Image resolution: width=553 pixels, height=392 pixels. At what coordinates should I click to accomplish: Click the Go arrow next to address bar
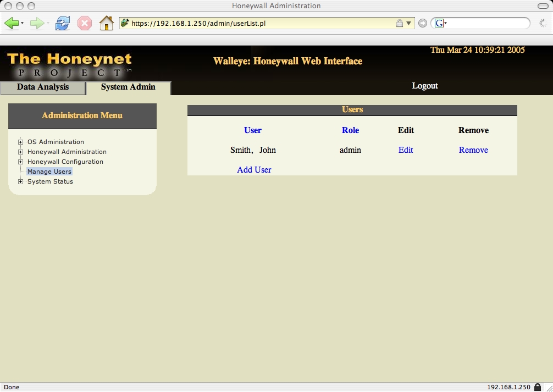(x=423, y=23)
